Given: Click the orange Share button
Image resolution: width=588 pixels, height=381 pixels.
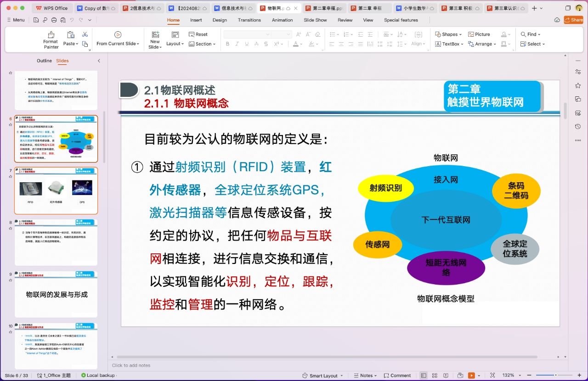Looking at the screenshot, I should coord(573,20).
